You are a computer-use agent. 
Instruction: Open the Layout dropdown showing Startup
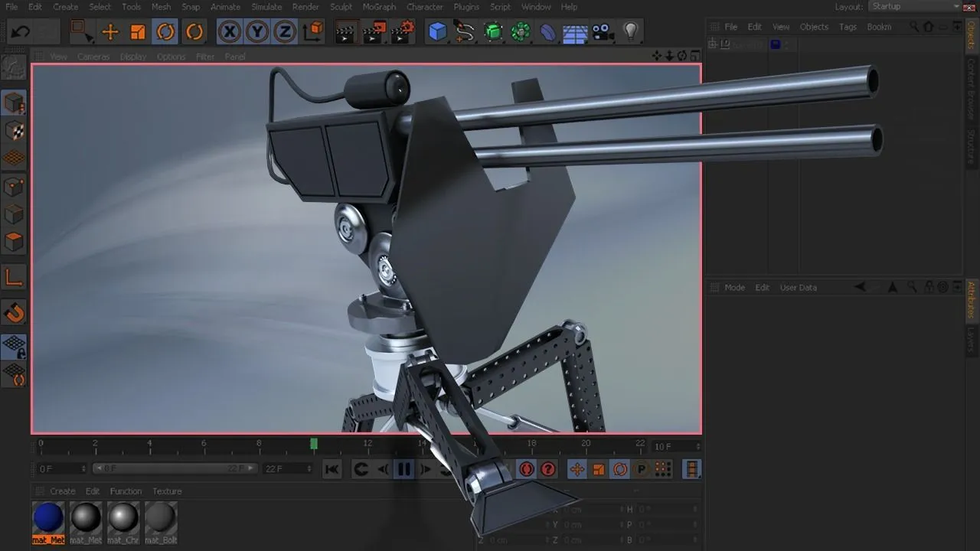coord(916,6)
